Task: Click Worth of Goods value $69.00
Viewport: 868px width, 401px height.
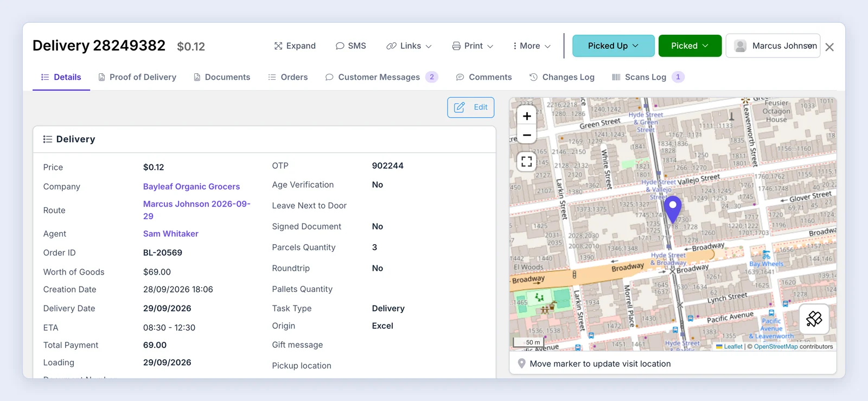Action: coord(157,272)
